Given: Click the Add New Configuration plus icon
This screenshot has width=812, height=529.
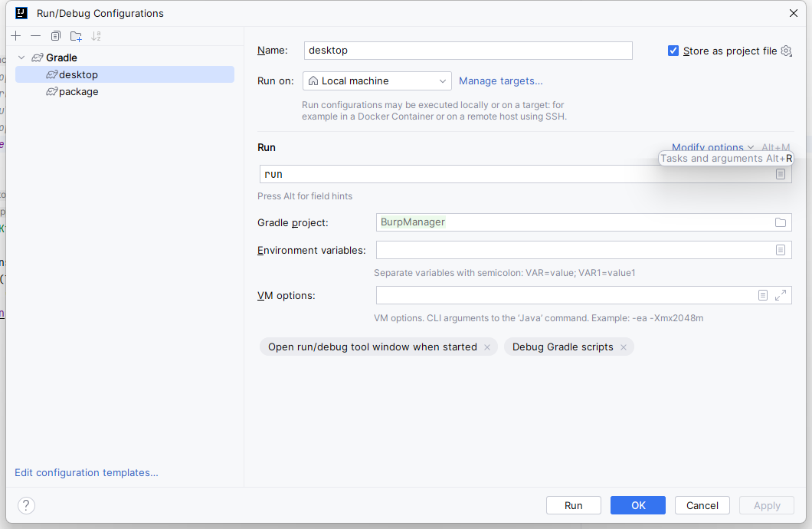Looking at the screenshot, I should point(16,36).
